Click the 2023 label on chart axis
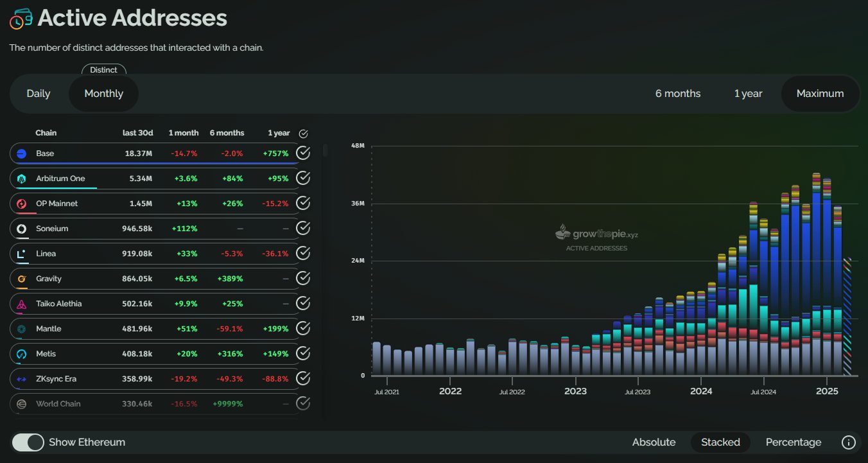Image resolution: width=868 pixels, height=463 pixels. point(575,391)
